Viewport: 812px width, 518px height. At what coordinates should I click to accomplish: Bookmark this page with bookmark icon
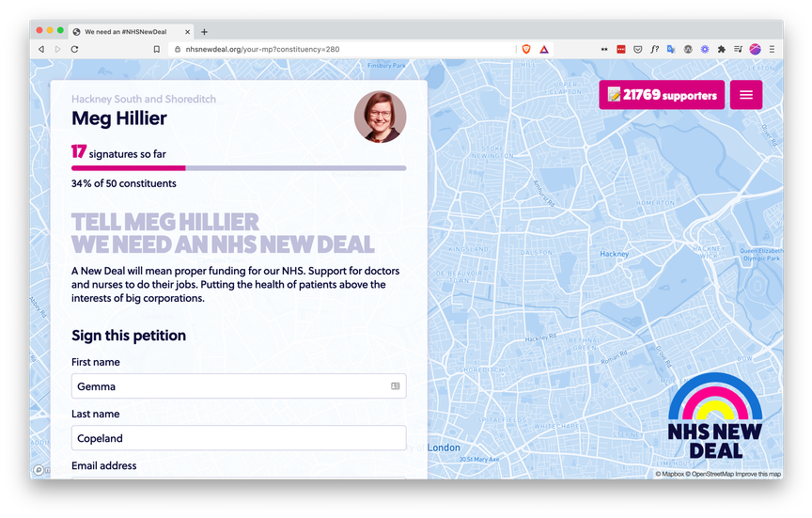point(156,49)
